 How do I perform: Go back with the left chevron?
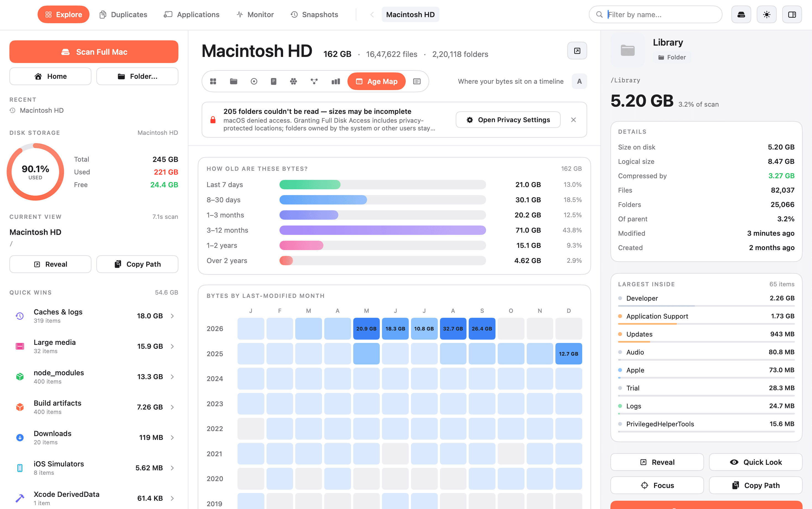click(x=372, y=14)
